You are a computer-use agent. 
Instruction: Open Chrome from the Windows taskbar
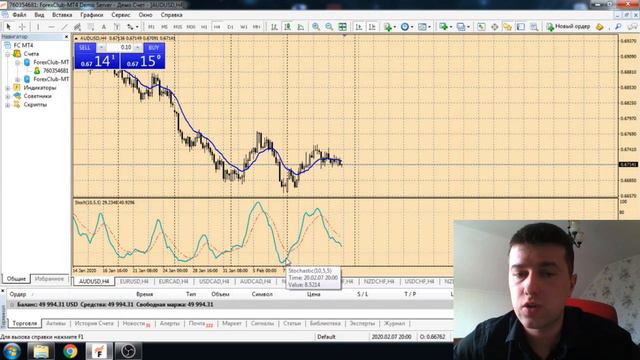(x=70, y=351)
